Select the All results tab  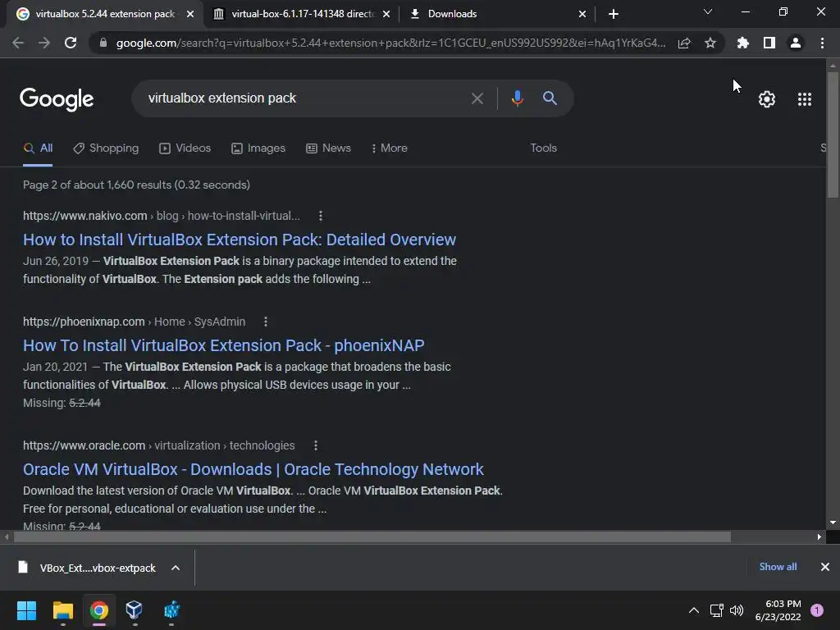(x=38, y=148)
